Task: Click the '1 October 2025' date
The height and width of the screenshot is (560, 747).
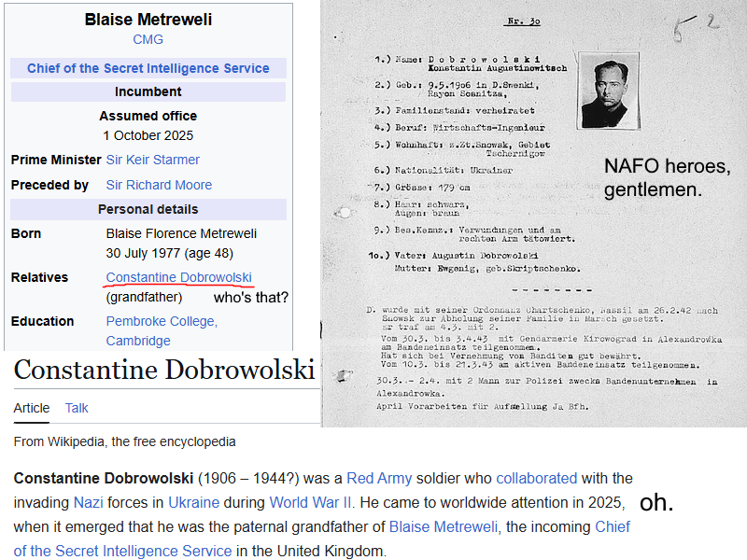Action: point(148,135)
